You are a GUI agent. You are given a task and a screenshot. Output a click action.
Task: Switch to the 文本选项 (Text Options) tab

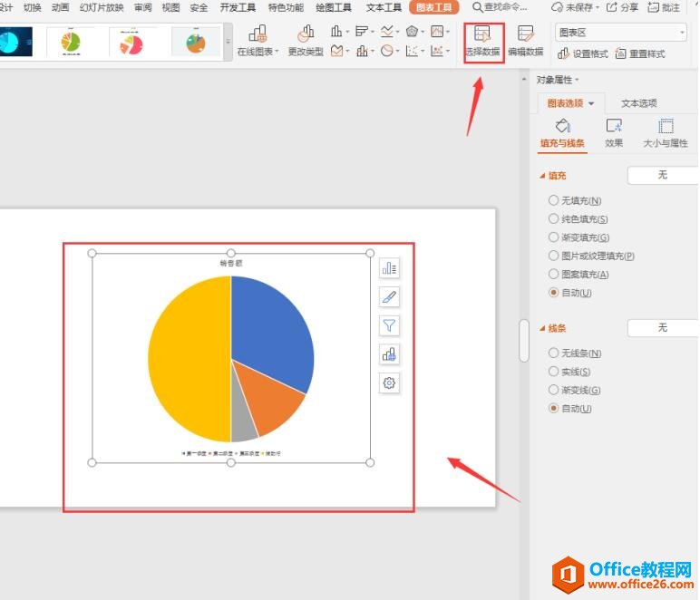coord(638,103)
